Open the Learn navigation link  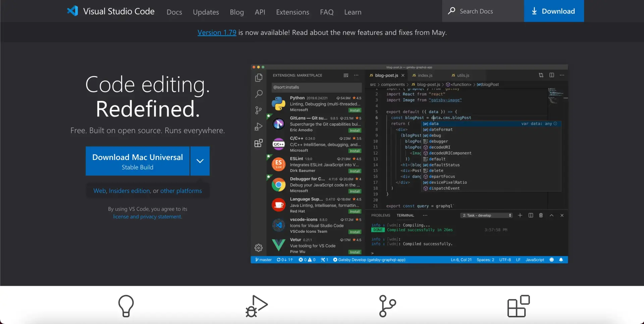point(353,12)
